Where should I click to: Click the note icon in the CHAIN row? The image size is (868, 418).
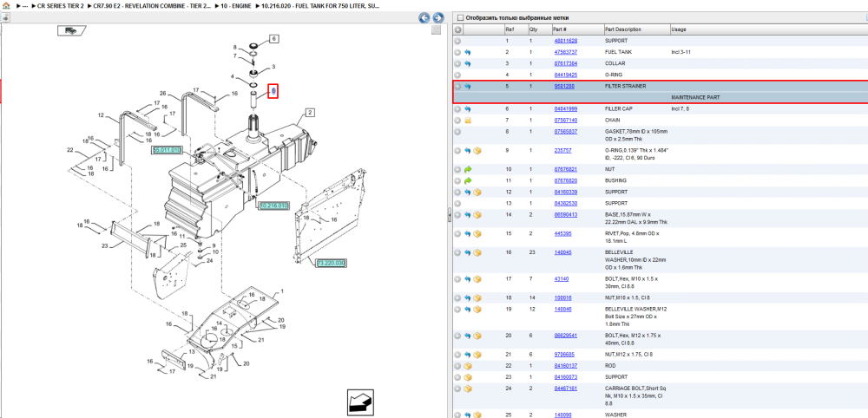467,120
